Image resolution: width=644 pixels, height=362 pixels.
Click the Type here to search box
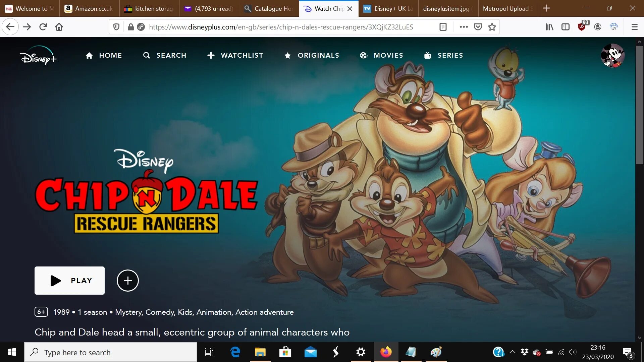pos(111,352)
